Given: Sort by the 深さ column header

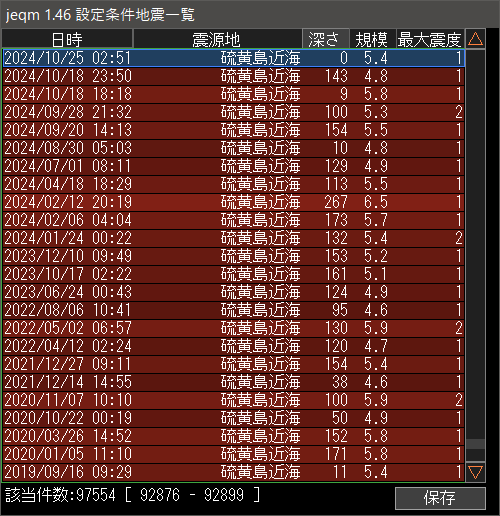Looking at the screenshot, I should tap(326, 39).
